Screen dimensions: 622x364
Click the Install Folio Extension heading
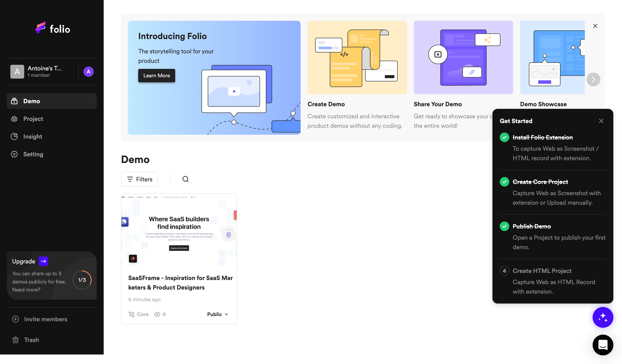[543, 138]
